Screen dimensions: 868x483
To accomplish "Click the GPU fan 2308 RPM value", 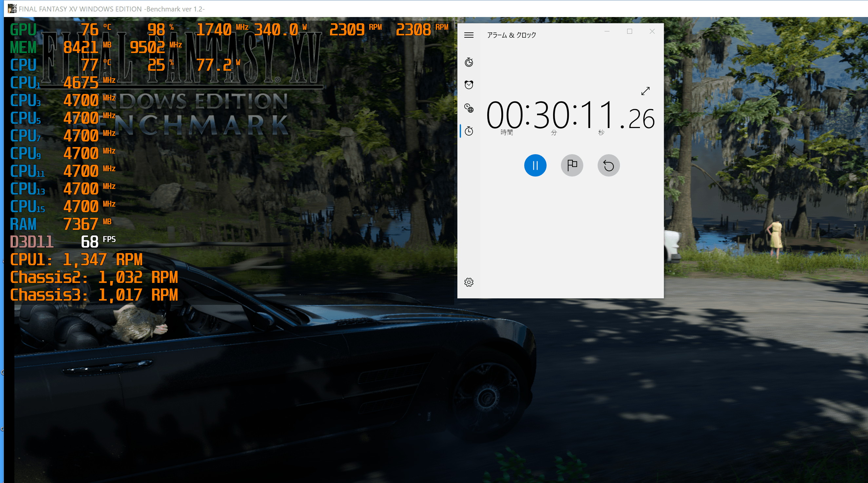I will tap(422, 30).
